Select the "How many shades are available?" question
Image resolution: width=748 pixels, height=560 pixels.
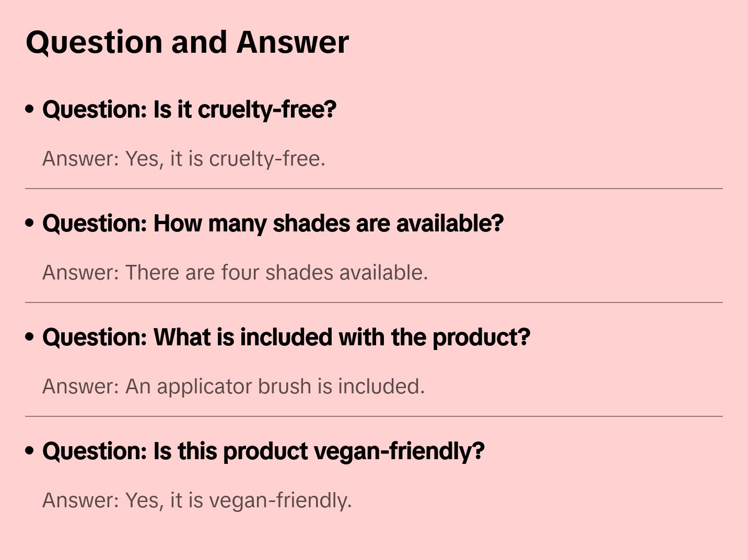[273, 224]
